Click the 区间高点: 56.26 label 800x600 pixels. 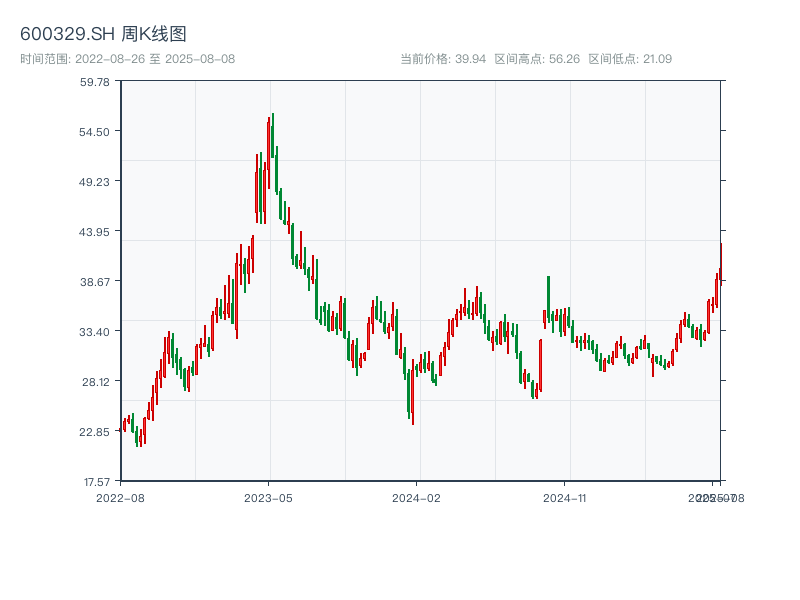(x=537, y=59)
